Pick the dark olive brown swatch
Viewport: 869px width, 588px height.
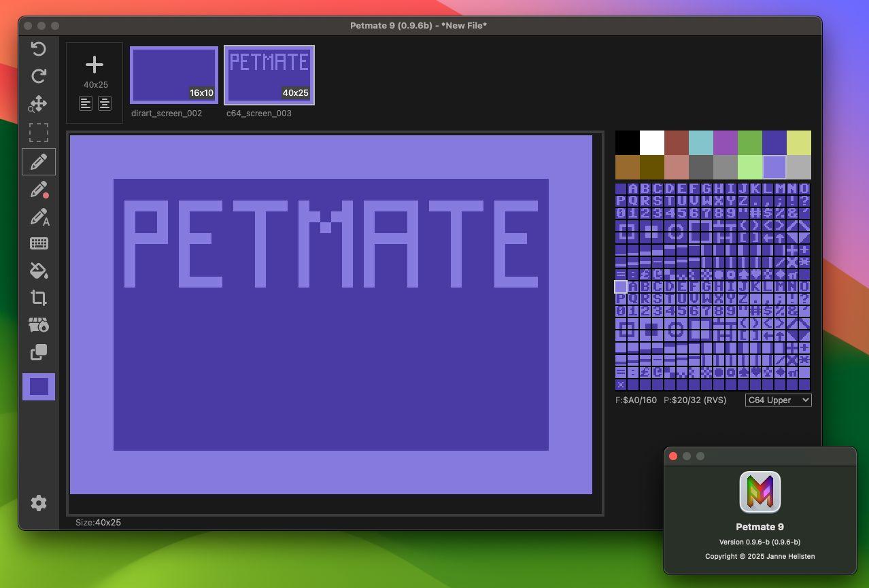tap(652, 167)
